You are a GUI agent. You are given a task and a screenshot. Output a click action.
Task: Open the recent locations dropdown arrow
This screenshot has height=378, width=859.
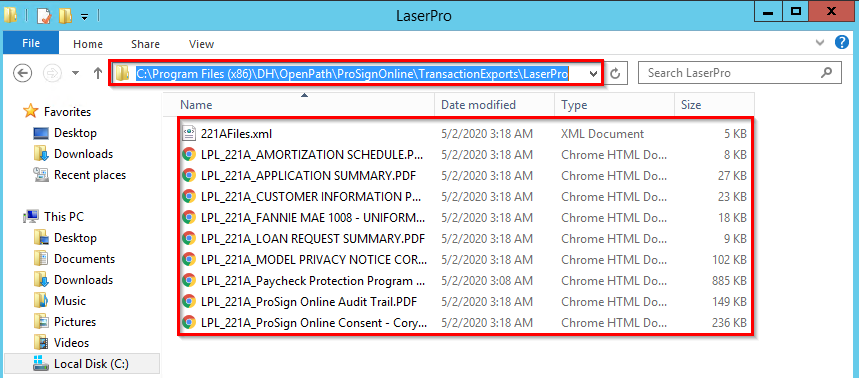point(76,73)
